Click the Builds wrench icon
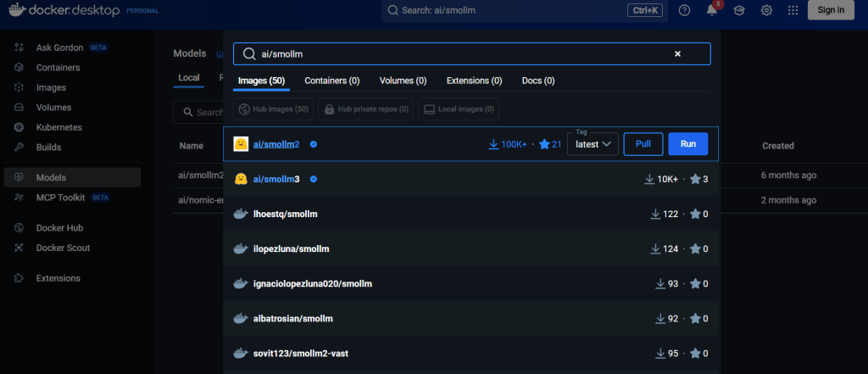 click(x=19, y=148)
